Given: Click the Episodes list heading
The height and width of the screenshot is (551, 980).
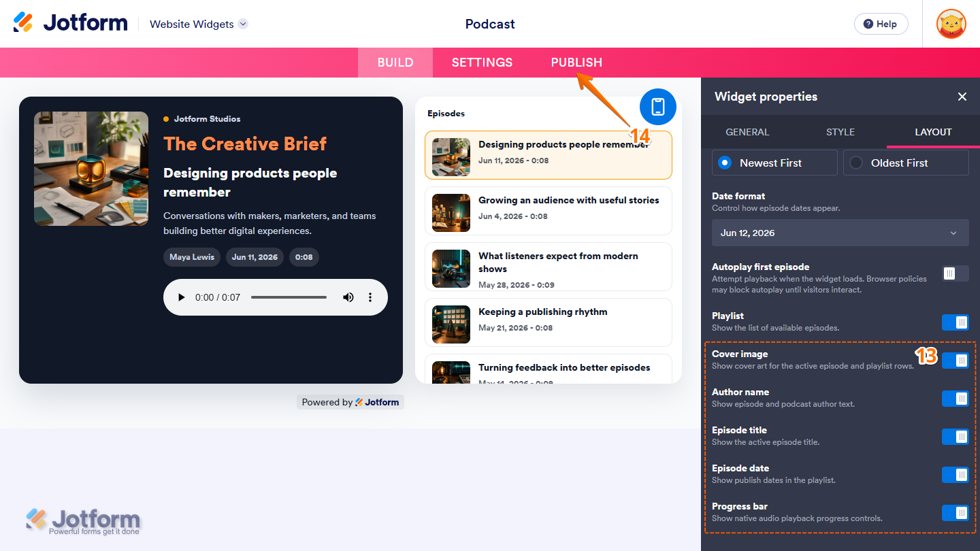Looking at the screenshot, I should [x=446, y=114].
